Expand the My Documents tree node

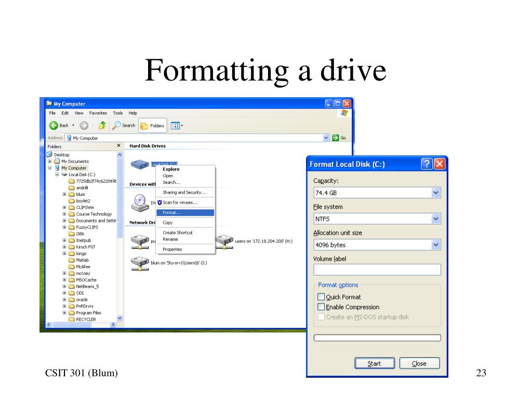point(50,162)
